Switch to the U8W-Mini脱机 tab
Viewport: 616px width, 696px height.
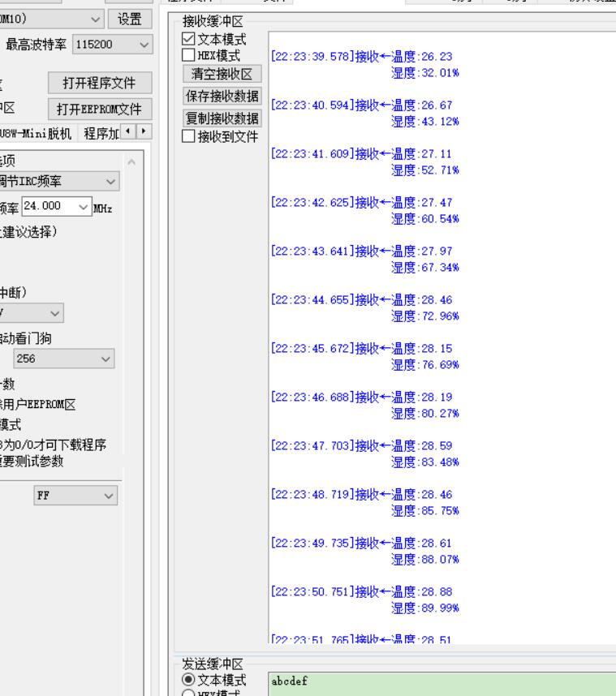(x=36, y=133)
